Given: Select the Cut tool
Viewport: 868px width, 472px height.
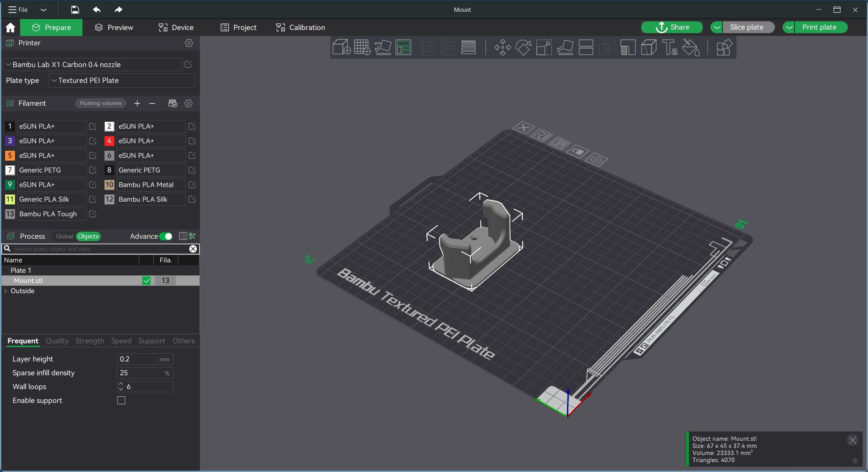Looking at the screenshot, I should pos(586,47).
